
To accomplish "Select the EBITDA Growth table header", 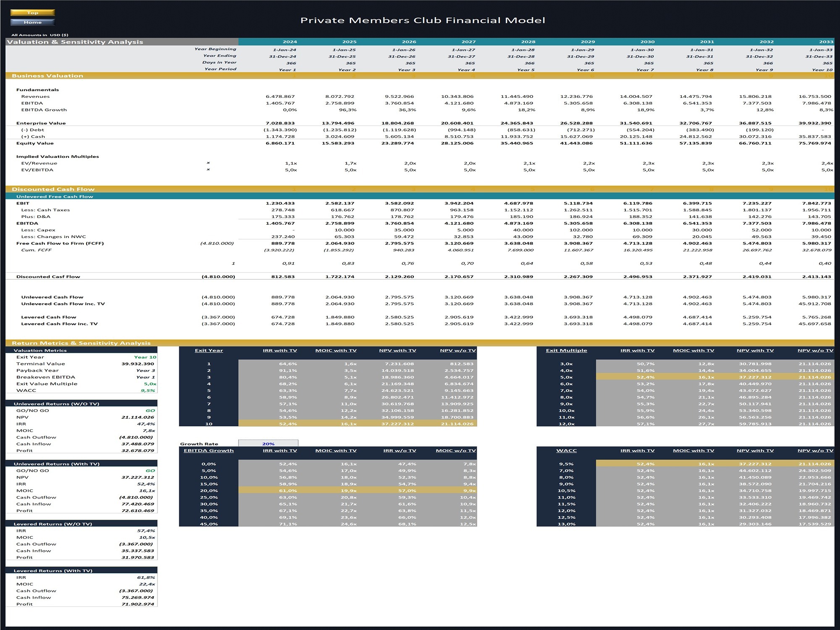I will tap(209, 451).
